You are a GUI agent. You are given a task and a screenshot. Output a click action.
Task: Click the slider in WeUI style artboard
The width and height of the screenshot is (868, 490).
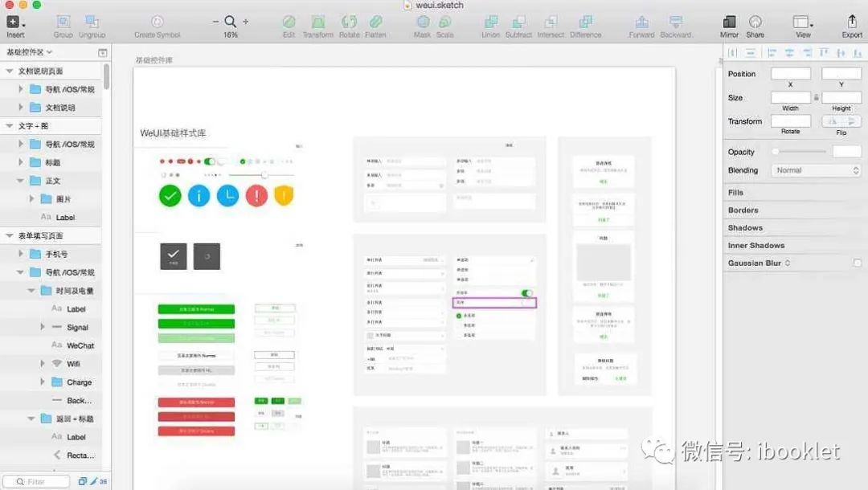262,175
